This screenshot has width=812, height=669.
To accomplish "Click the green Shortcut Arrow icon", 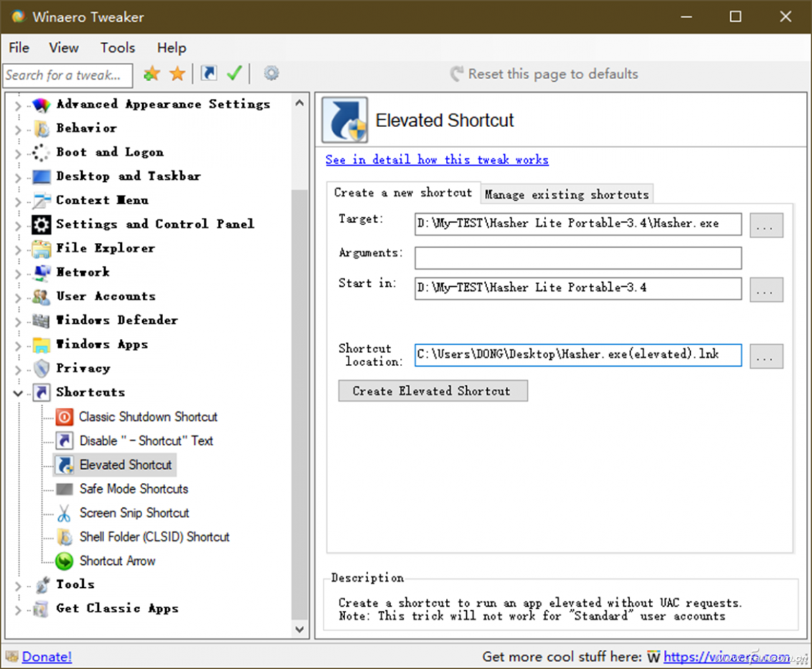I will tap(64, 561).
